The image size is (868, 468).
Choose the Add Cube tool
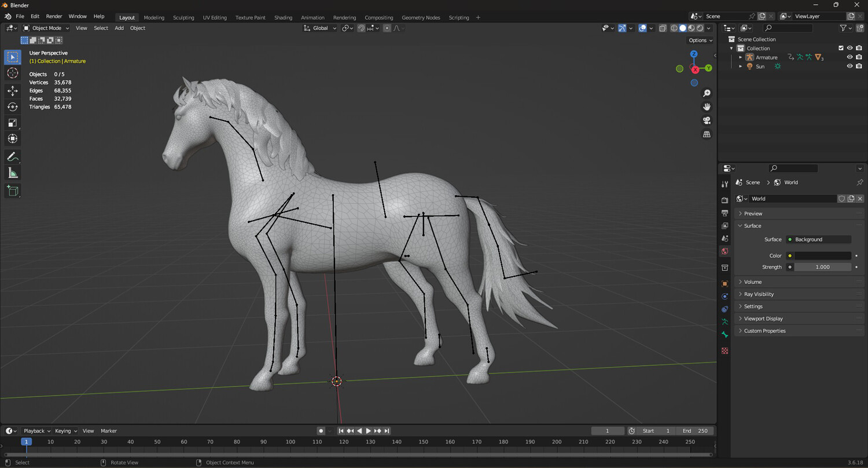[x=13, y=191]
